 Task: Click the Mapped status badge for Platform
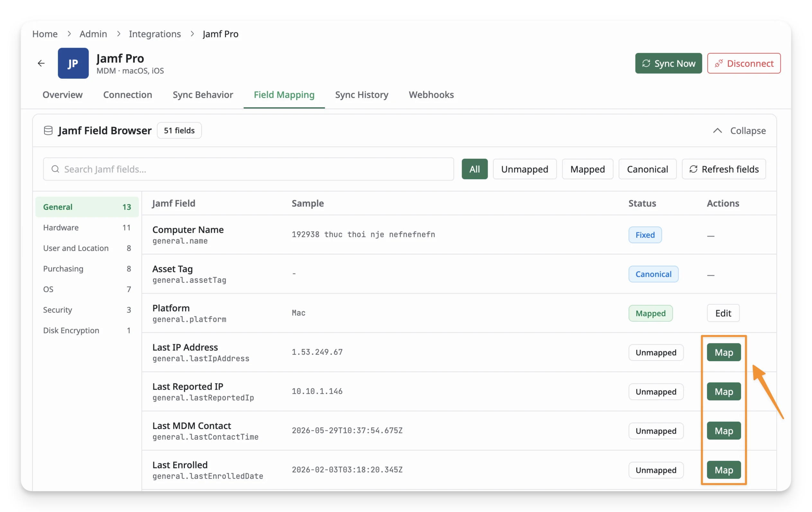pos(650,313)
